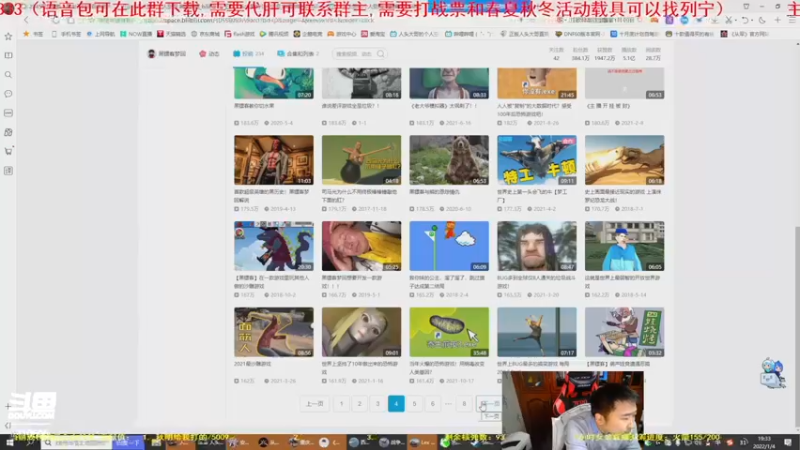Click the 关注数 42 stat
Viewport: 800px width, 450px height.
click(x=556, y=54)
